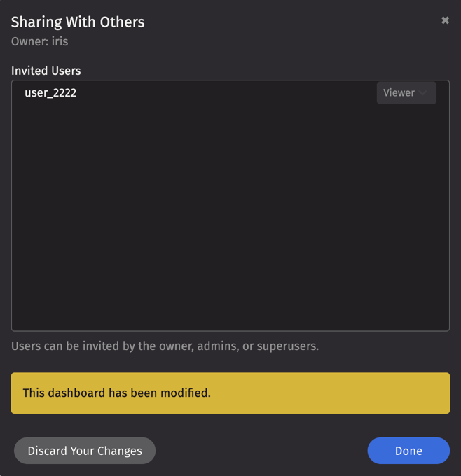461x476 pixels.
Task: Open the Viewer role dropdown
Action: point(406,93)
